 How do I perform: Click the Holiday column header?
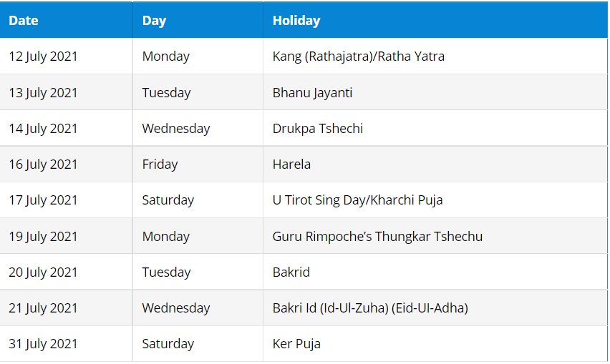click(x=296, y=21)
